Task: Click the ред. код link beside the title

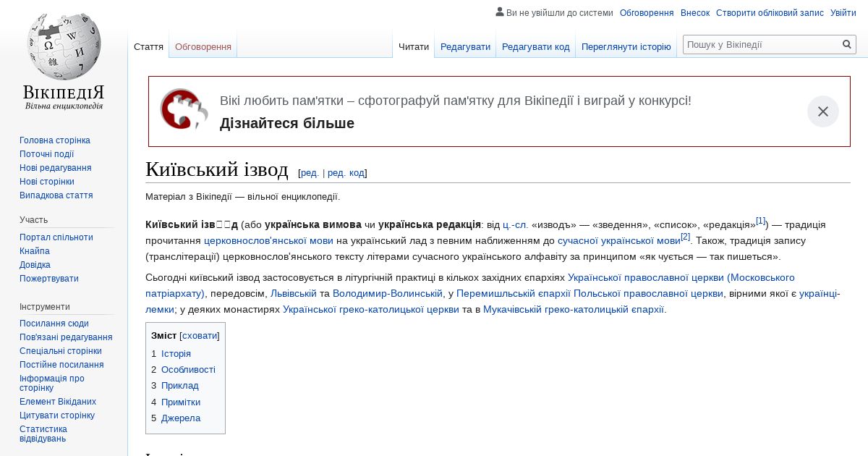Action: [346, 173]
